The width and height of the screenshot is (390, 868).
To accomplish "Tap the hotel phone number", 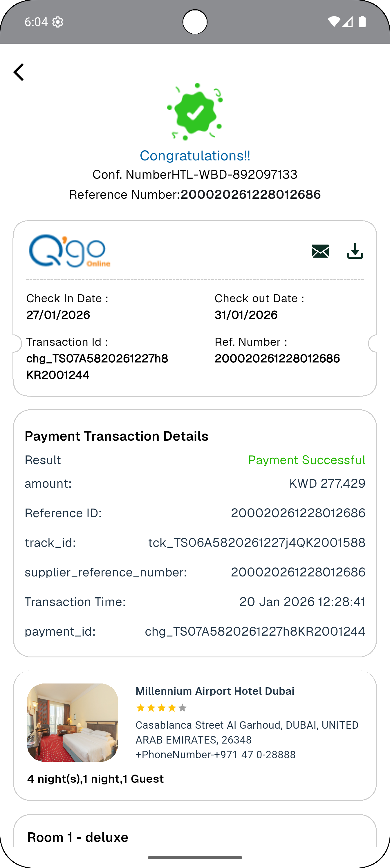I will click(x=215, y=755).
